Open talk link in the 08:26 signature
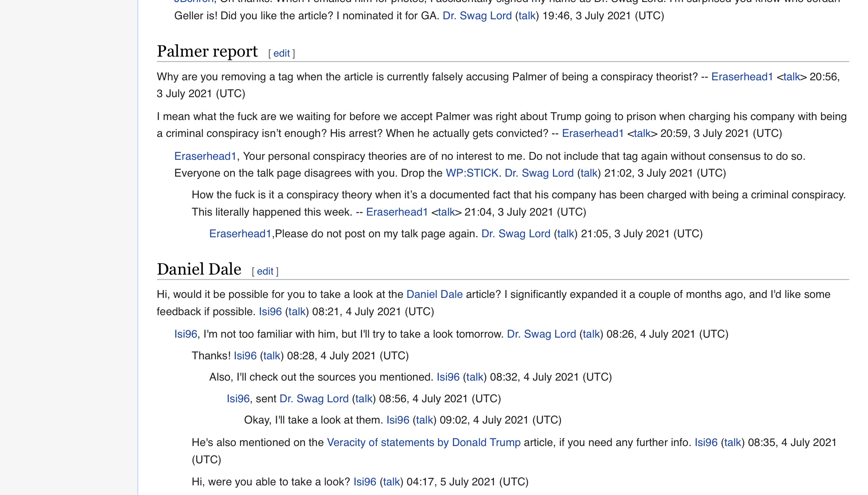This screenshot has width=868, height=495. (x=591, y=334)
